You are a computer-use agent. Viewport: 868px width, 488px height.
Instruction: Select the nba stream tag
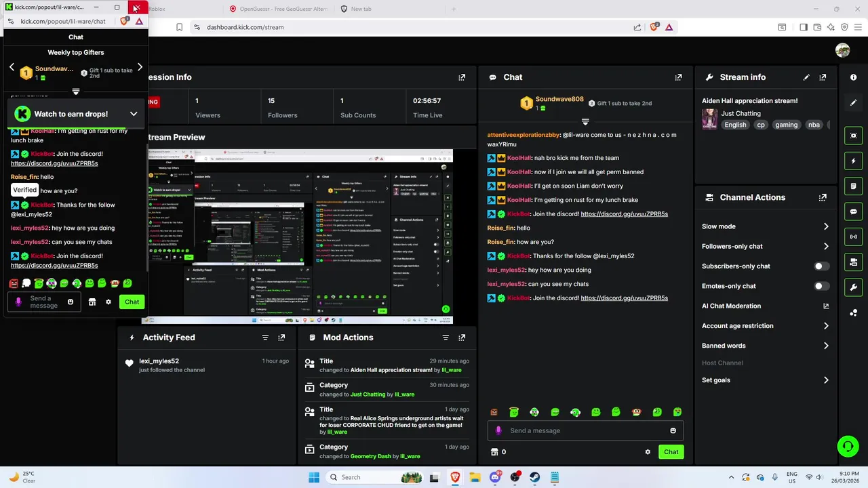click(x=814, y=125)
